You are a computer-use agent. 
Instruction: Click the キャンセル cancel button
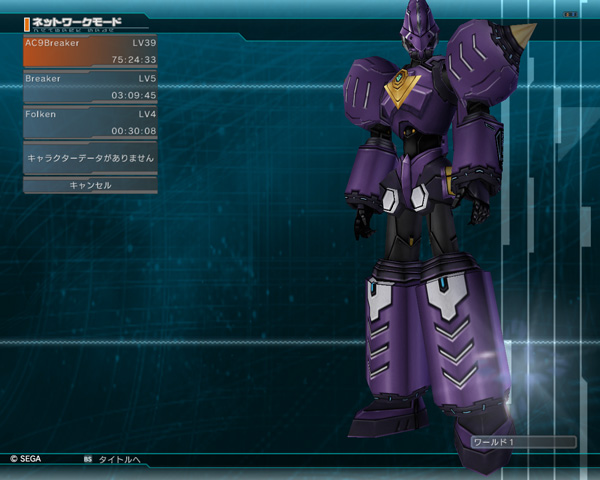90,185
